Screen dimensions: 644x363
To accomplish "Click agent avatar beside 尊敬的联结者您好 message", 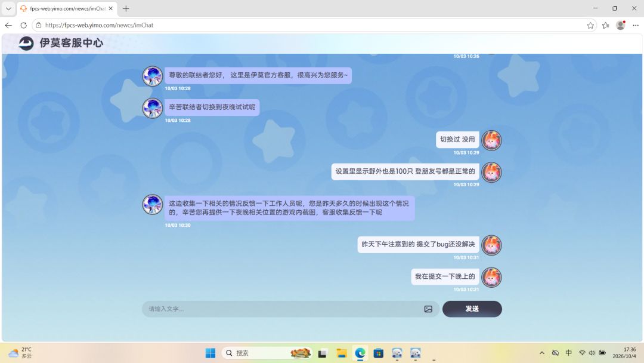I will [153, 76].
